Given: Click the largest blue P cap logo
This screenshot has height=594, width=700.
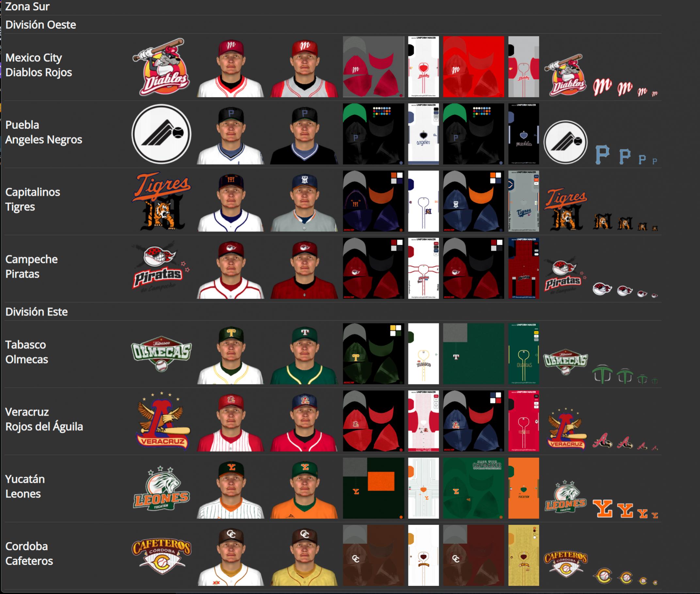Looking at the screenshot, I should click(x=602, y=155).
